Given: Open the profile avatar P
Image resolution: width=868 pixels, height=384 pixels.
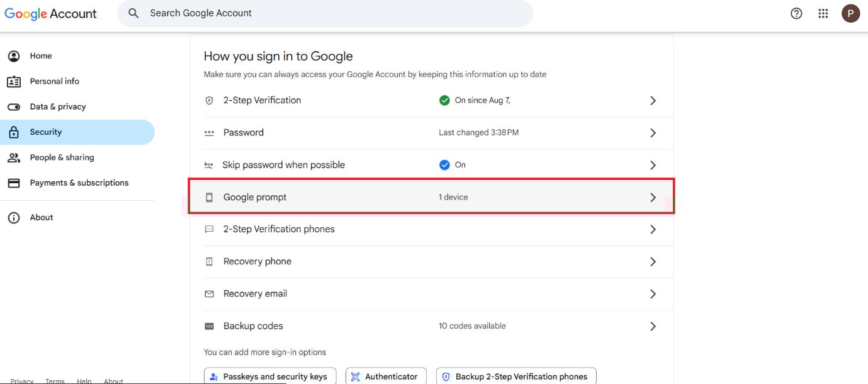Looking at the screenshot, I should pos(850,13).
